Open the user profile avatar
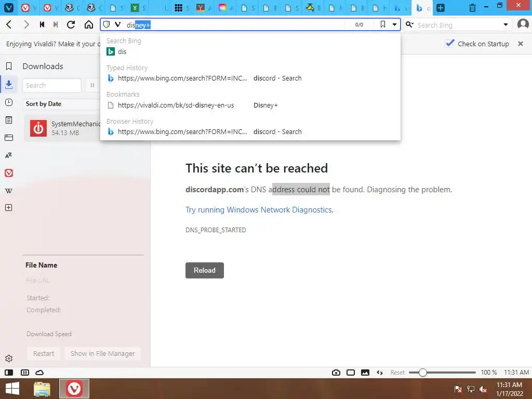This screenshot has height=399, width=532. tap(523, 24)
